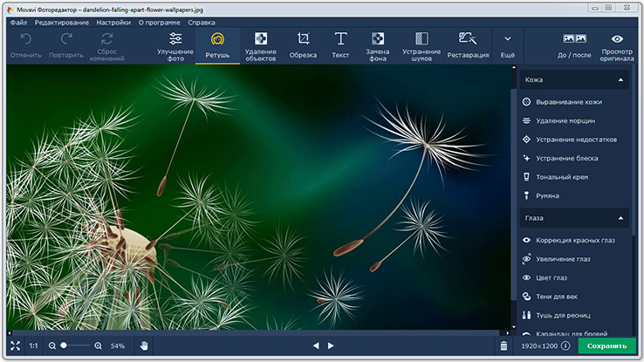Toggle the До / после comparison view
644x362 pixels.
[574, 45]
